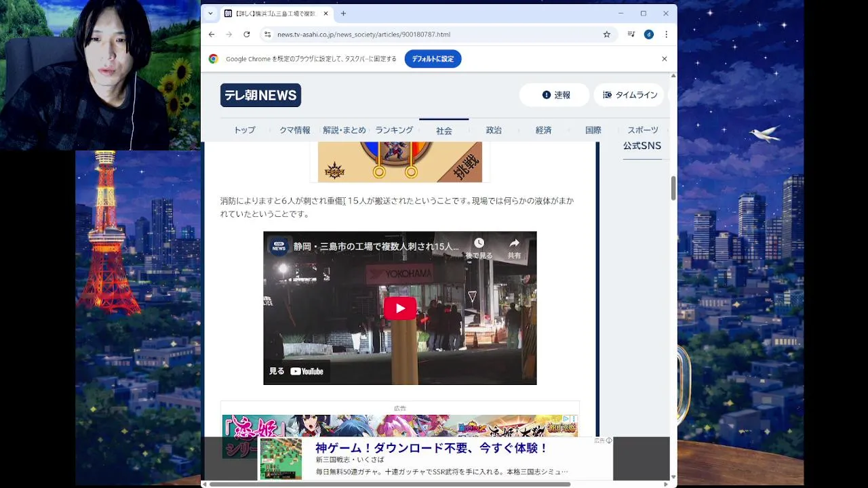Click the strategy game ad thumbnail image

[281, 459]
